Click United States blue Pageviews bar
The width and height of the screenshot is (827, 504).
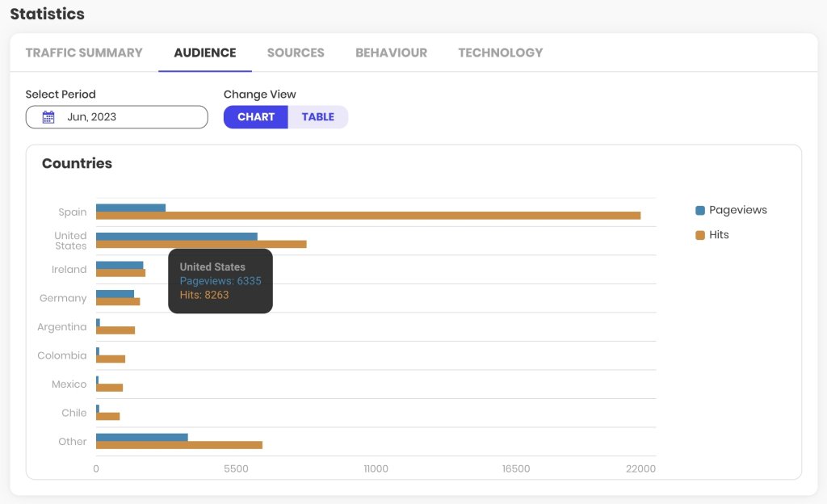click(177, 236)
